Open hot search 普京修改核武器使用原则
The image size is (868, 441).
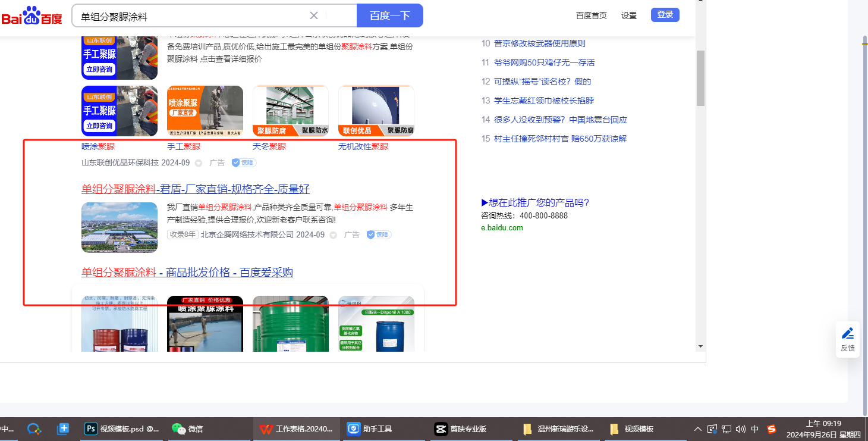pos(539,43)
